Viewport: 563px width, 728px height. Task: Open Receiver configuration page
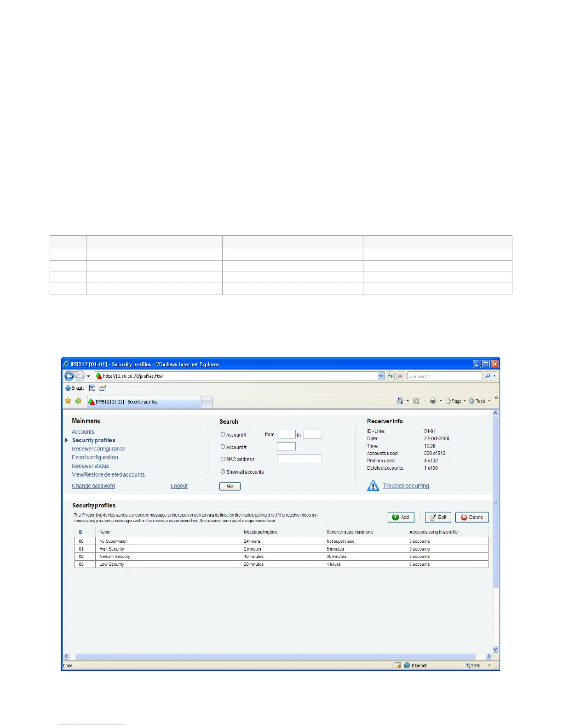tap(98, 449)
